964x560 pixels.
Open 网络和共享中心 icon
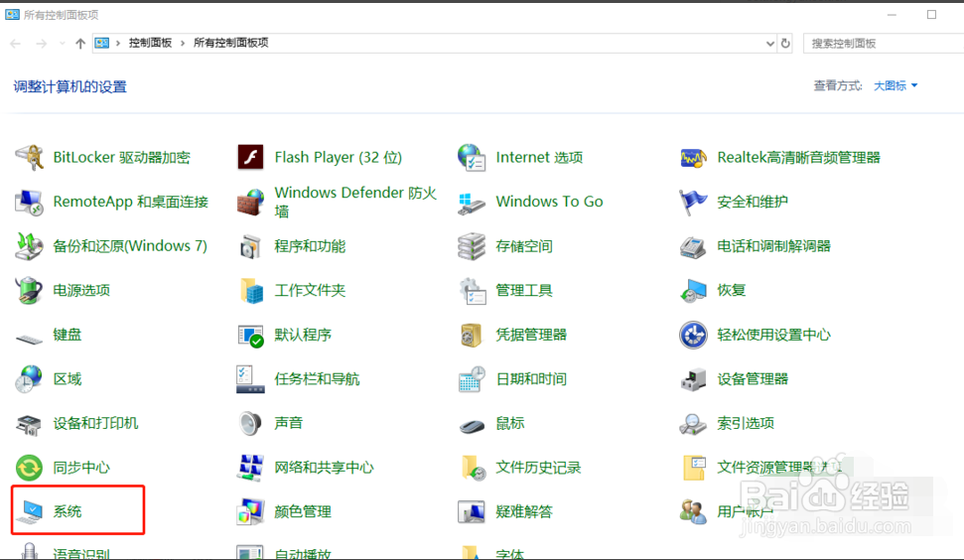(x=250, y=468)
